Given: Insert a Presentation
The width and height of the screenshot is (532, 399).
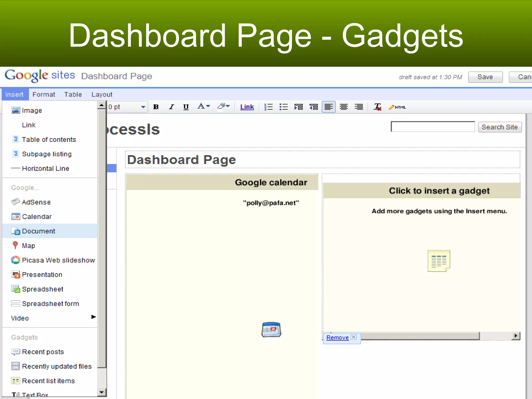Looking at the screenshot, I should (x=50, y=275).
